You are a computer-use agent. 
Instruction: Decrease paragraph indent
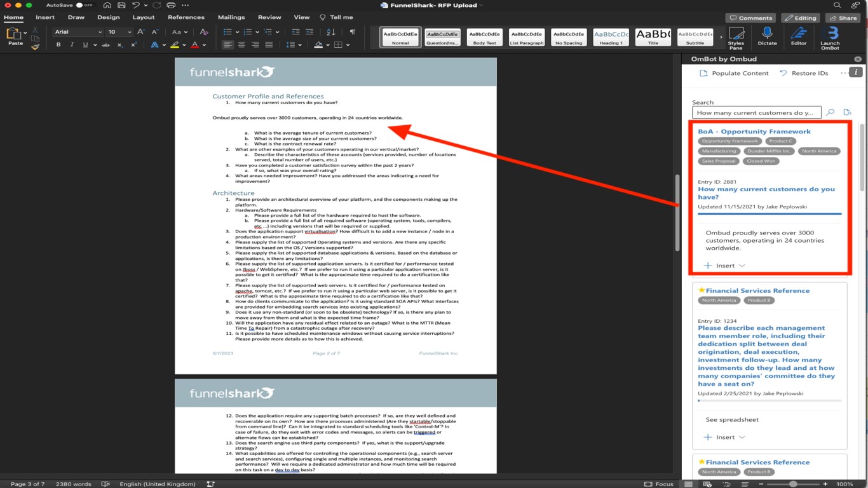pyautogui.click(x=295, y=32)
